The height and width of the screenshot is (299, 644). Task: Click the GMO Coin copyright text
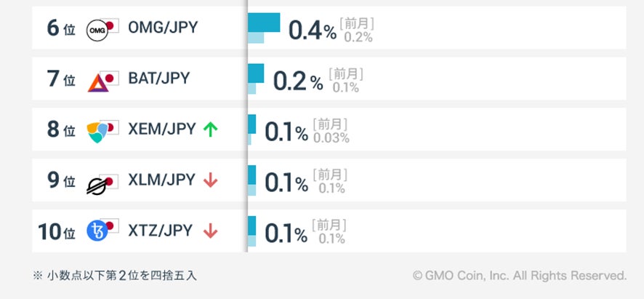pyautogui.click(x=519, y=276)
